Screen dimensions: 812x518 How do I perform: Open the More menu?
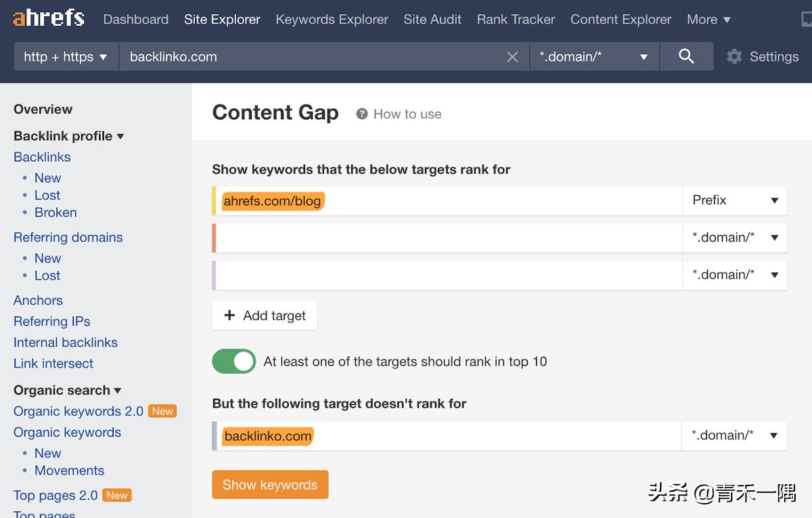(708, 20)
